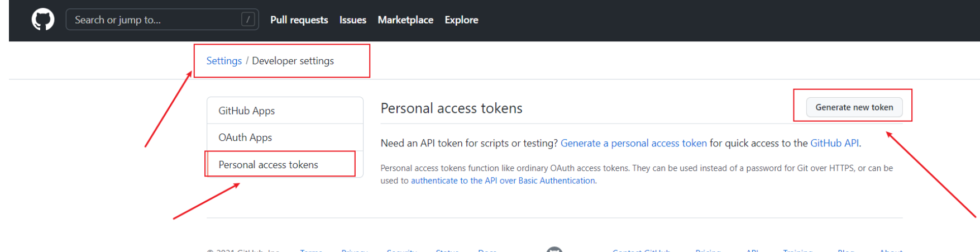Image resolution: width=980 pixels, height=252 pixels.
Task: Go to Issues in the header
Action: [x=353, y=20]
